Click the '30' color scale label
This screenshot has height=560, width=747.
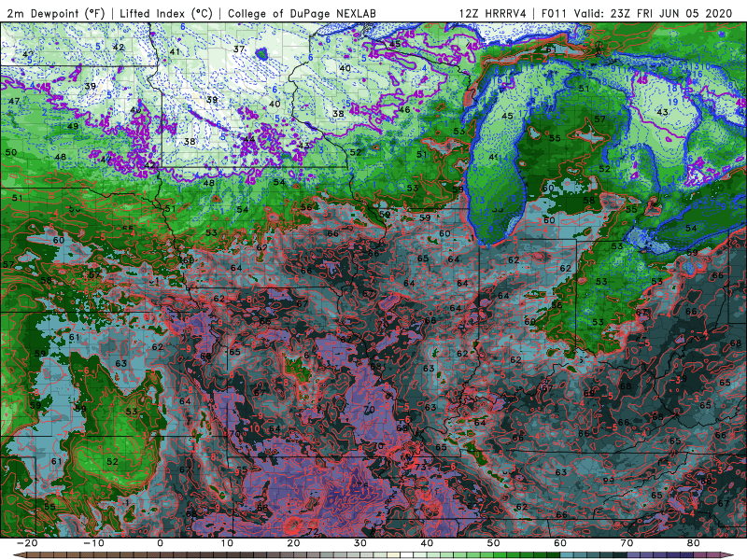click(x=360, y=543)
